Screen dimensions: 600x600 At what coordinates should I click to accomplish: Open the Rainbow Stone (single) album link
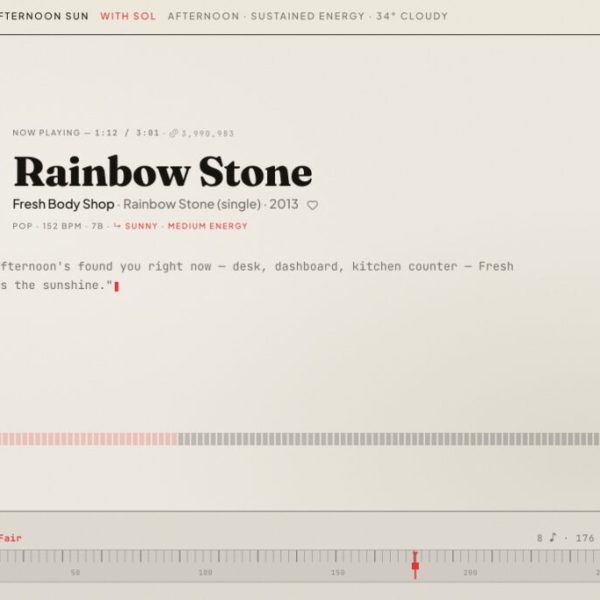point(192,204)
